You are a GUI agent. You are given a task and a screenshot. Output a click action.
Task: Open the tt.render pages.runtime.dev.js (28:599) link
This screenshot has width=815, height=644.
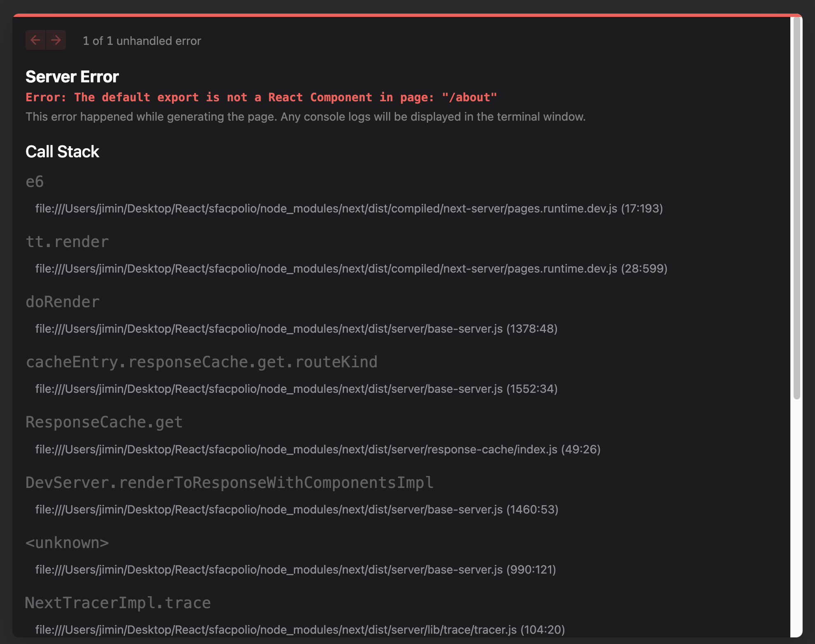[x=351, y=268]
